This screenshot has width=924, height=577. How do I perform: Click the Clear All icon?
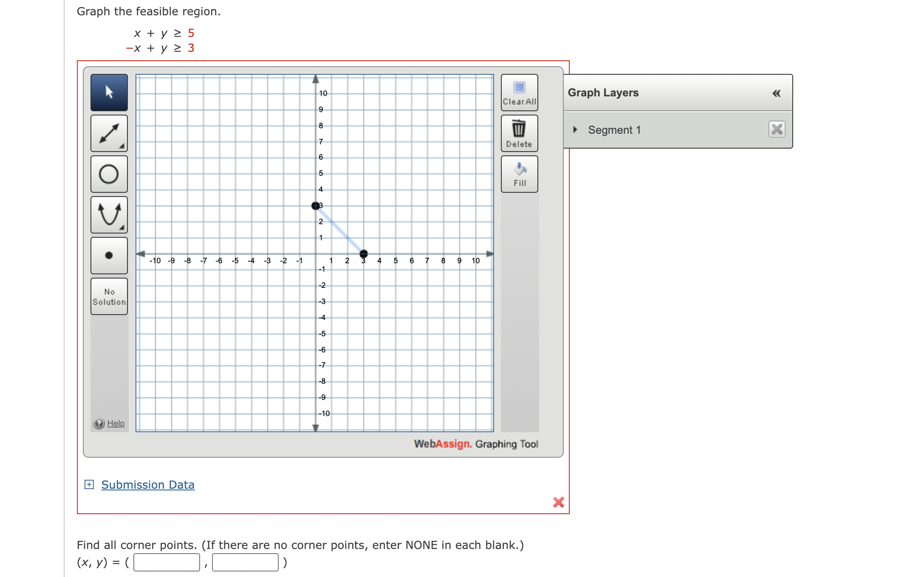tap(519, 93)
